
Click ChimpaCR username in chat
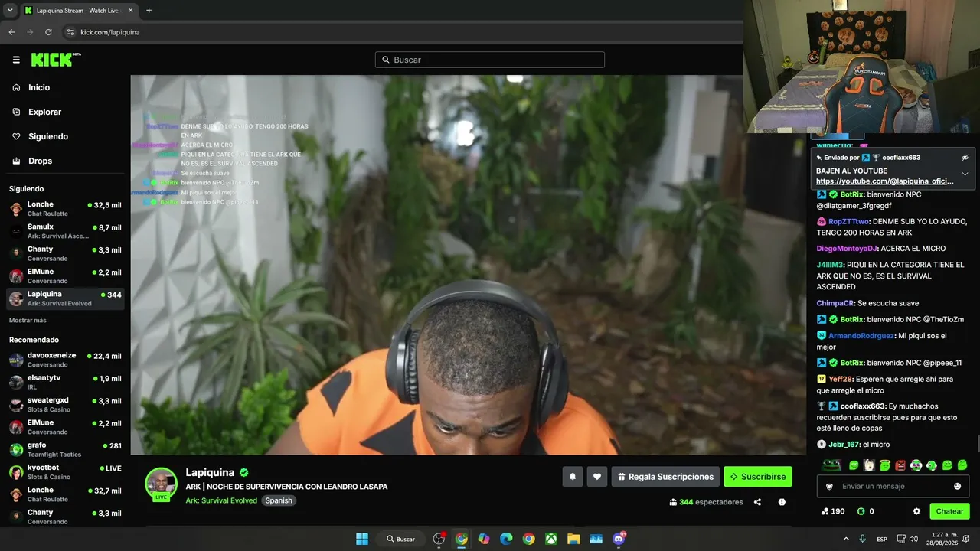click(x=835, y=303)
